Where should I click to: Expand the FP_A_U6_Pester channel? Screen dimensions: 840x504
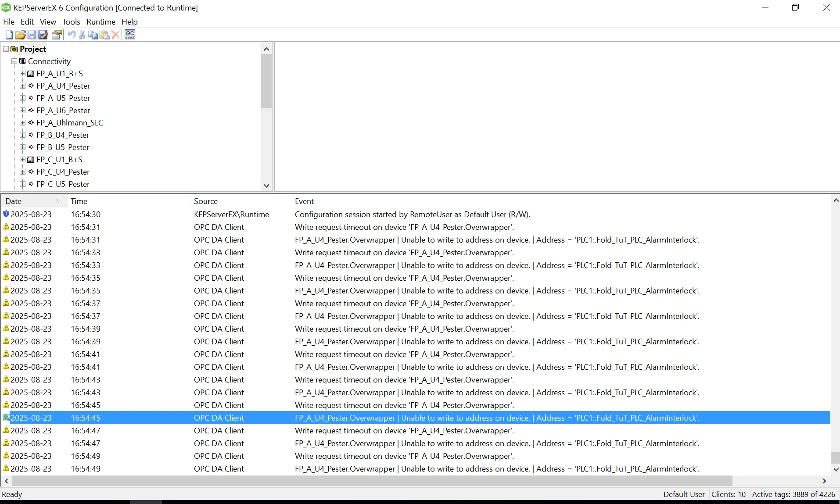tap(22, 111)
